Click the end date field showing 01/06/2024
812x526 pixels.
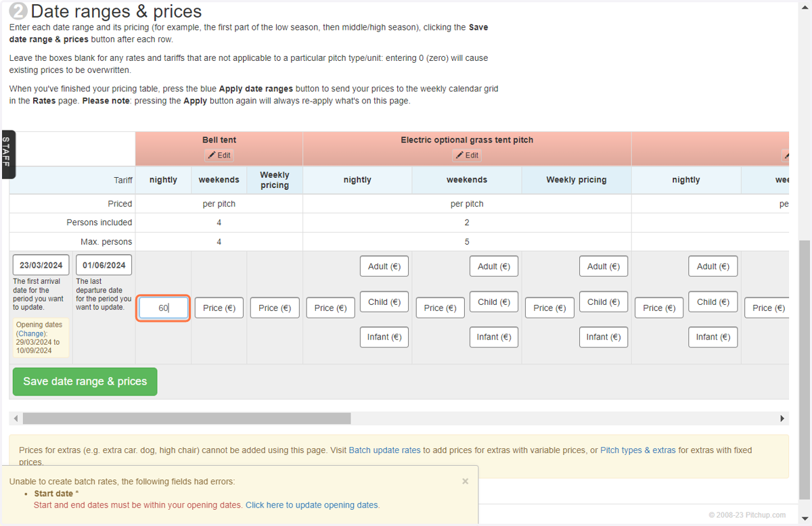pos(104,265)
